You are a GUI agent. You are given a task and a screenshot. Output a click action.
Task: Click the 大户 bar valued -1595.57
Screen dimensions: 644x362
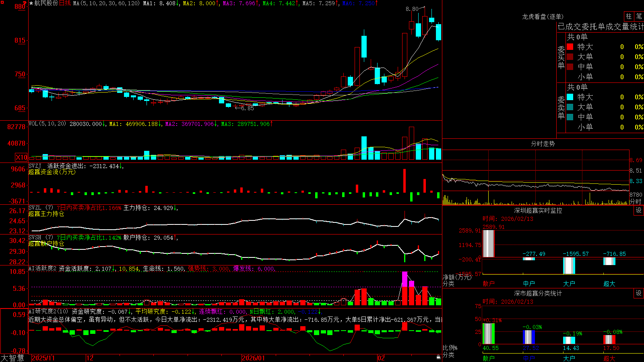569,265
